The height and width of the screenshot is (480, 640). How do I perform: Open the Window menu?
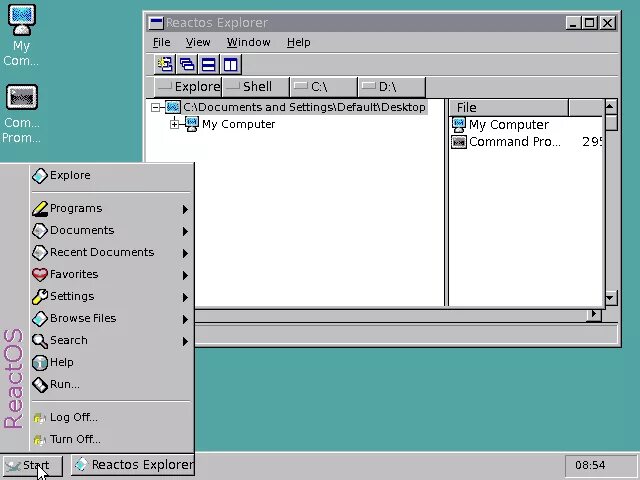coord(249,42)
